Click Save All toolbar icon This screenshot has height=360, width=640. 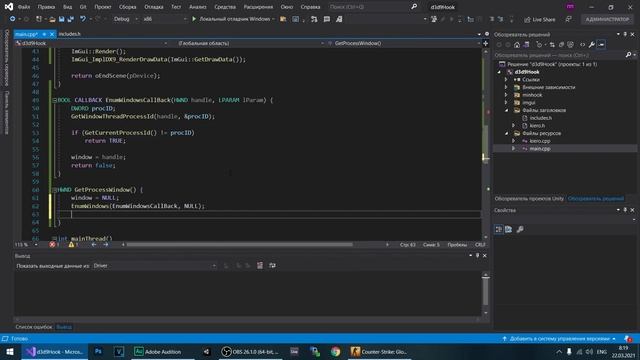(x=71, y=19)
